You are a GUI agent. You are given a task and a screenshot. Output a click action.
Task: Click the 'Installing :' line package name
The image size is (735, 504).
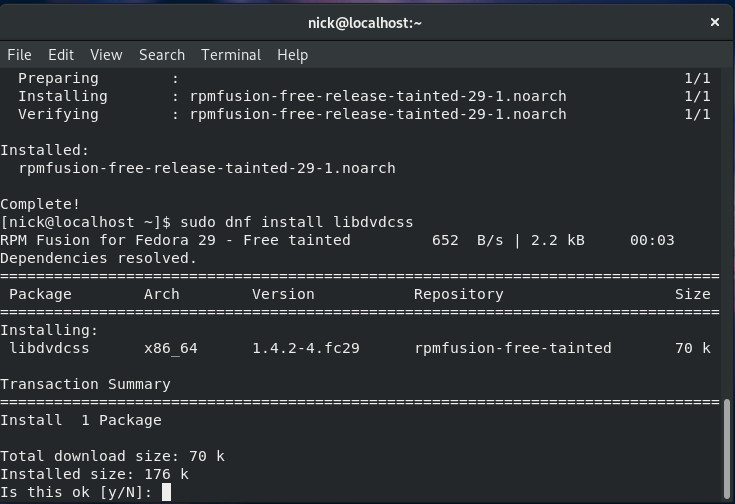(x=378, y=96)
